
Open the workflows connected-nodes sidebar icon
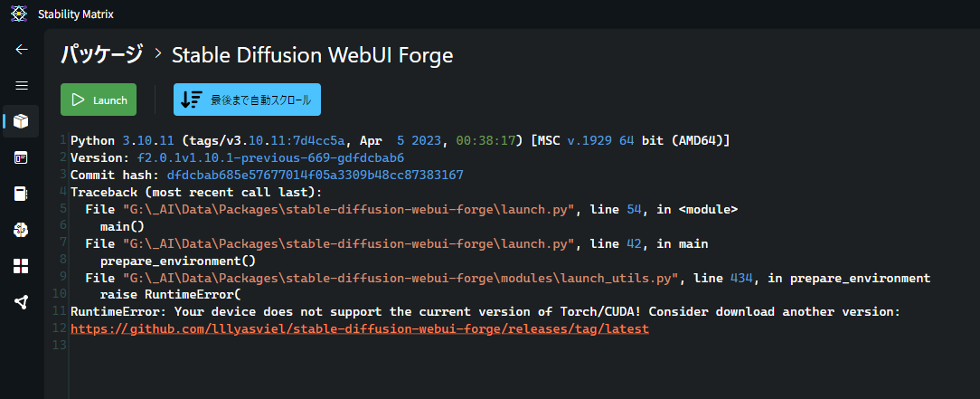click(22, 303)
